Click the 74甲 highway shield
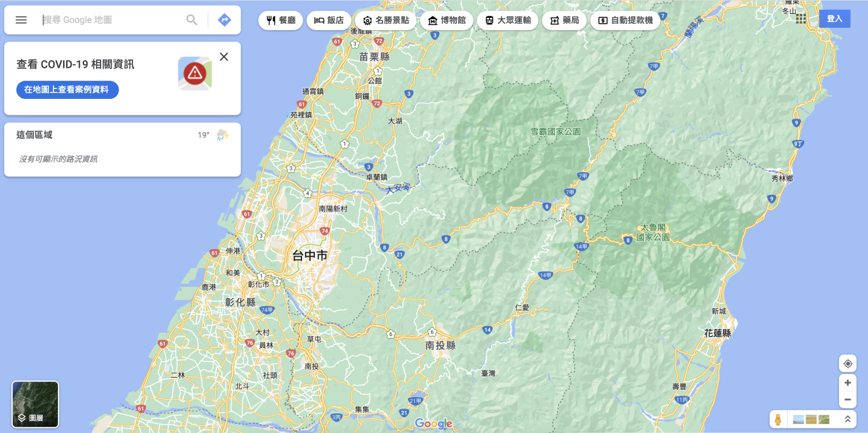868x433 pixels. click(267, 309)
